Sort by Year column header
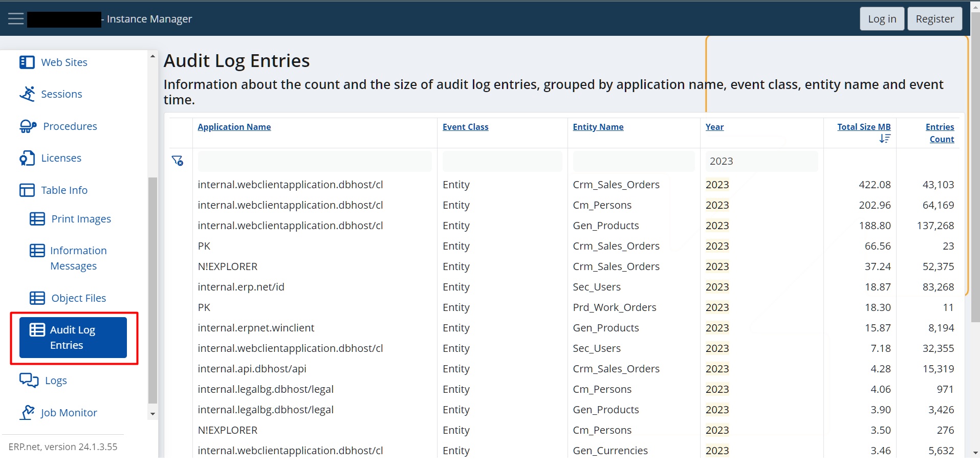 click(x=714, y=127)
